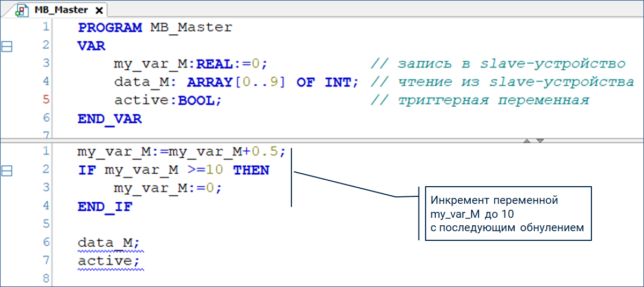Click the underlined data_M statement

click(108, 243)
